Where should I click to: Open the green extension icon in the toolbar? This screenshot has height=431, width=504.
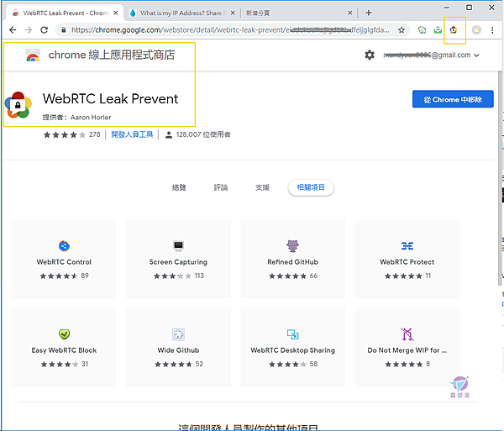tap(438, 30)
